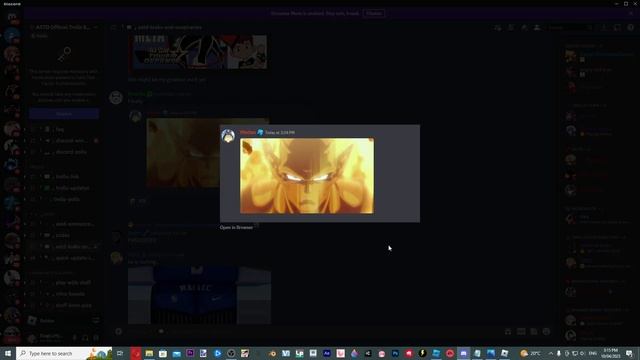The width and height of the screenshot is (640, 360).
Task: Toggle the member list
Action: click(537, 27)
